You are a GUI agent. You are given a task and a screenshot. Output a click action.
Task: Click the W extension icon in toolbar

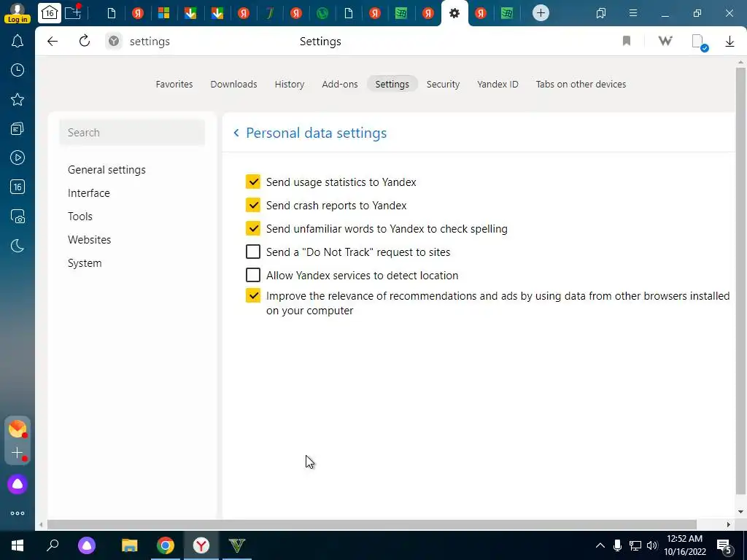pos(665,42)
